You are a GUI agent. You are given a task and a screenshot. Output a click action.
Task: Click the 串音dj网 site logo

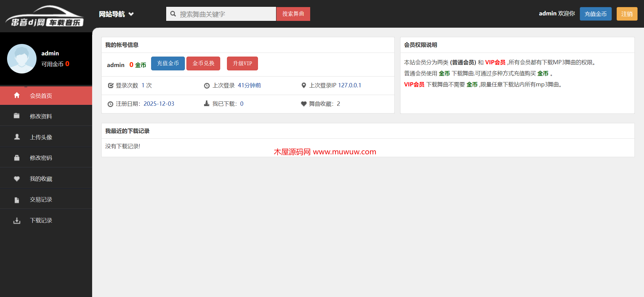pyautogui.click(x=45, y=16)
